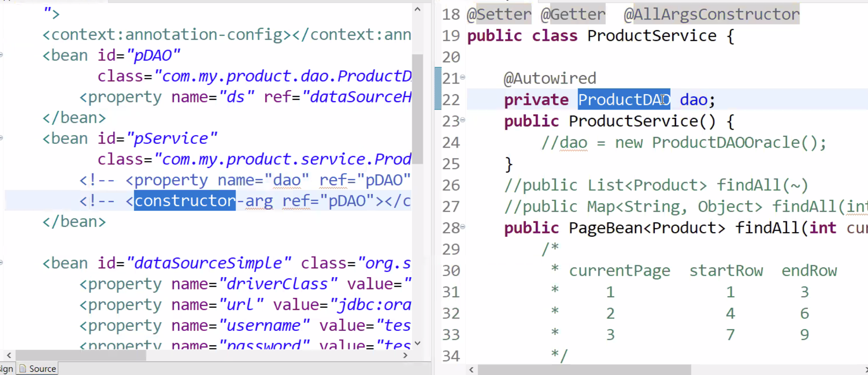The width and height of the screenshot is (868, 375).
Task: Collapse the ProductService constructor fold at line 23
Action: 463,120
